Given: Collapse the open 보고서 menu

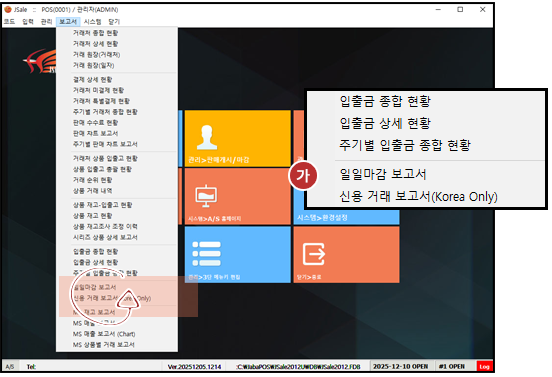Looking at the screenshot, I should pos(68,22).
